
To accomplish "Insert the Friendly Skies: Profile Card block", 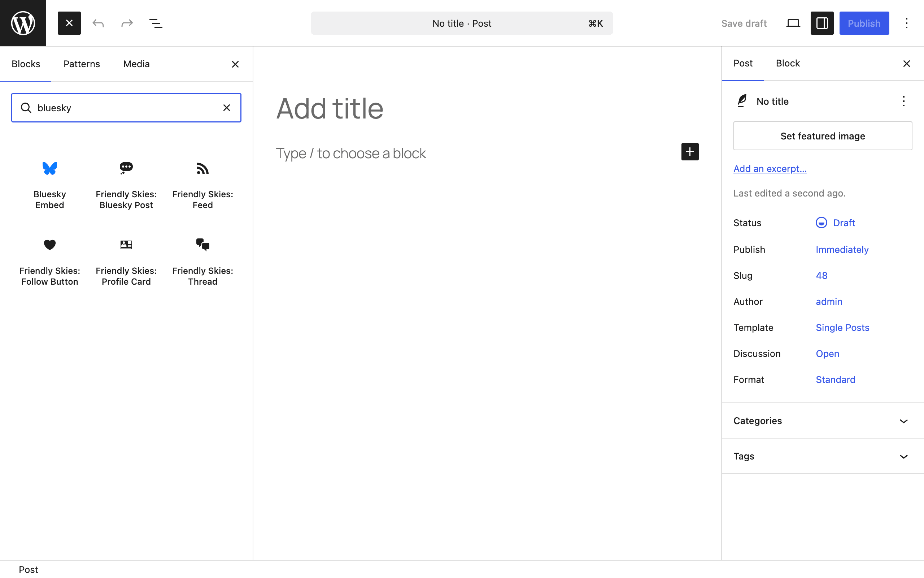I will pyautogui.click(x=126, y=262).
